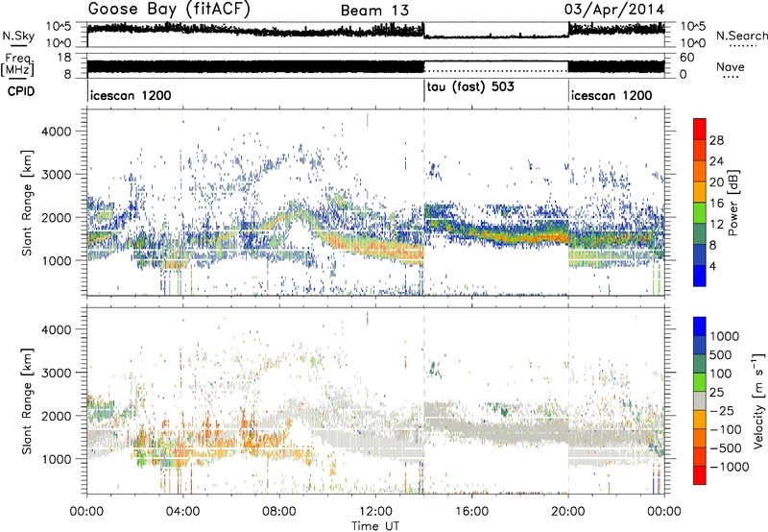768x532 pixels.
Task: Click the "N.Search" legend label
Action: pos(742,36)
